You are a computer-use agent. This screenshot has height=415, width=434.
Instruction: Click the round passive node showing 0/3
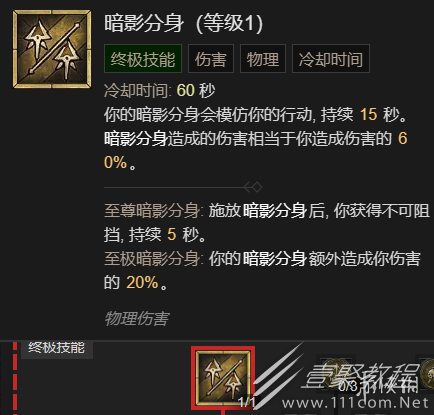coord(336,374)
